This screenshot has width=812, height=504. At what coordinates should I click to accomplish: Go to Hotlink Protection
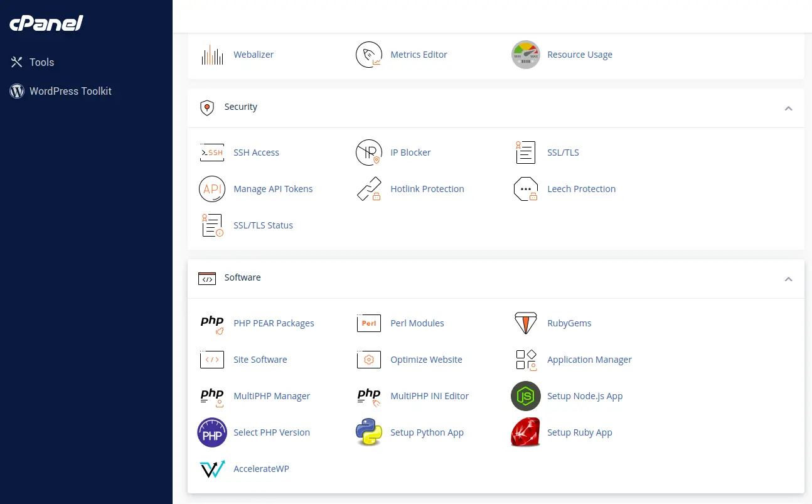(x=427, y=189)
